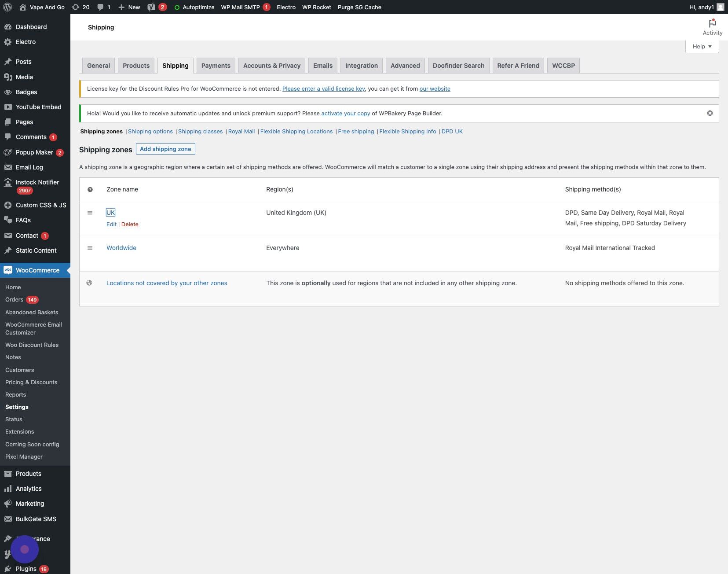
Task: Expand the Help dropdown
Action: click(x=702, y=47)
